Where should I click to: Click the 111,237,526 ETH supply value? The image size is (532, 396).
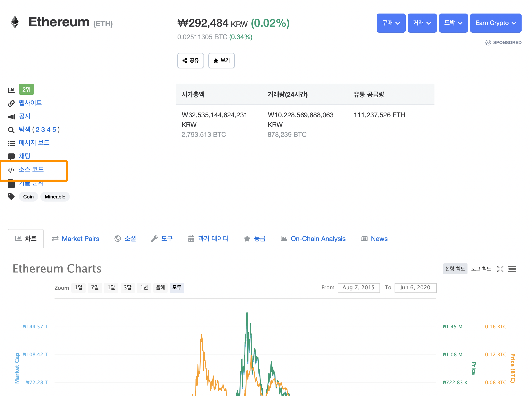click(379, 115)
